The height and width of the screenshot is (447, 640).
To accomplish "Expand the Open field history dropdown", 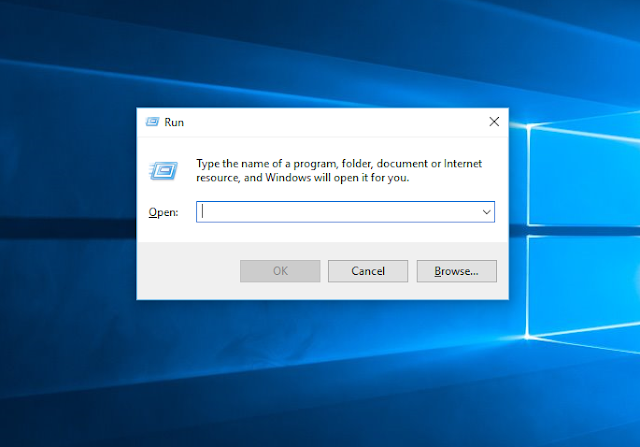I will coord(486,212).
